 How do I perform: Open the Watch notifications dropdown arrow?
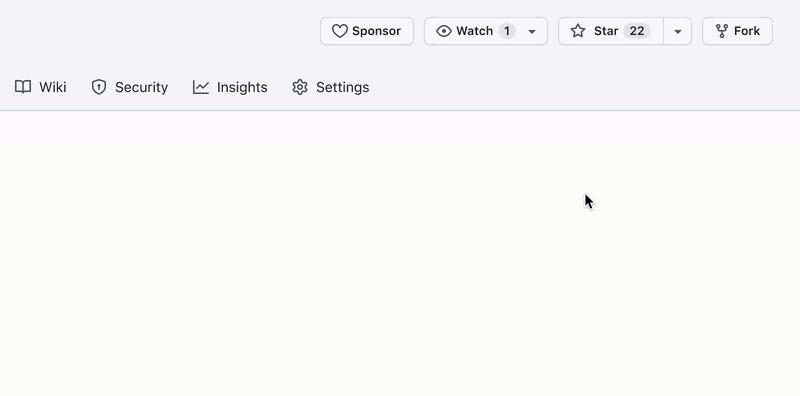tap(532, 32)
